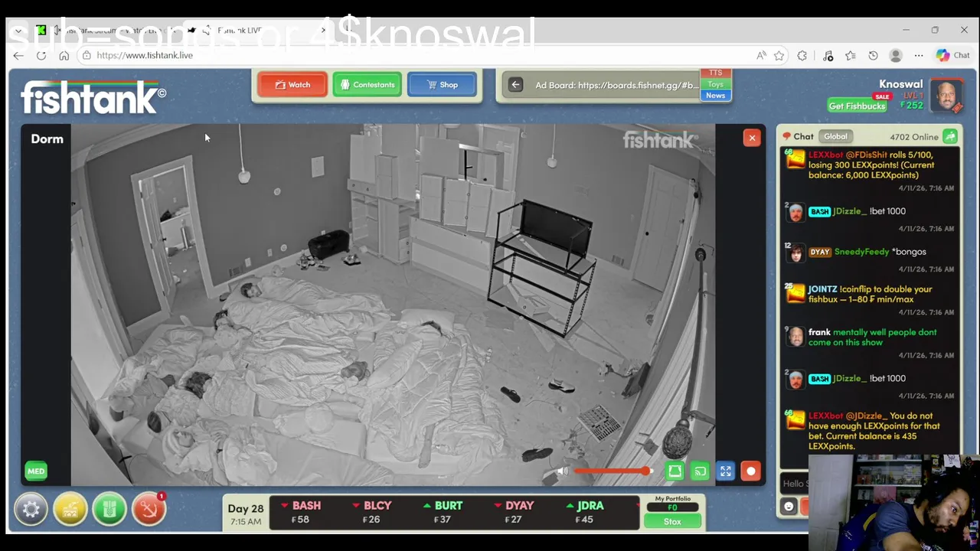Viewport: 980px width, 551px height.
Task: Select JDRA stock ticker
Action: (585, 512)
